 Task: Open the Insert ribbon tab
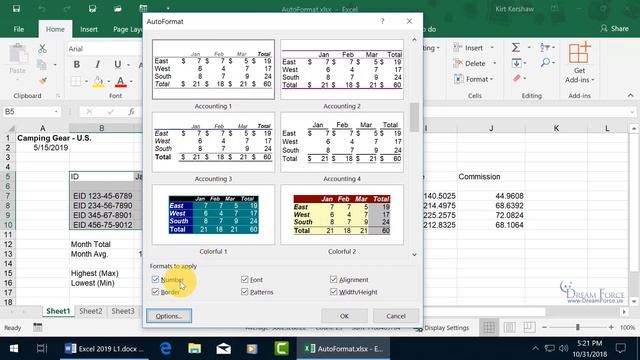pyautogui.click(x=89, y=29)
